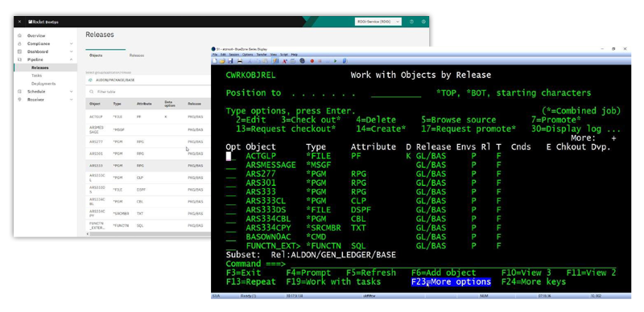This screenshot has width=644, height=312.
Task: Open File menu in BlueZone window
Action: [215, 55]
